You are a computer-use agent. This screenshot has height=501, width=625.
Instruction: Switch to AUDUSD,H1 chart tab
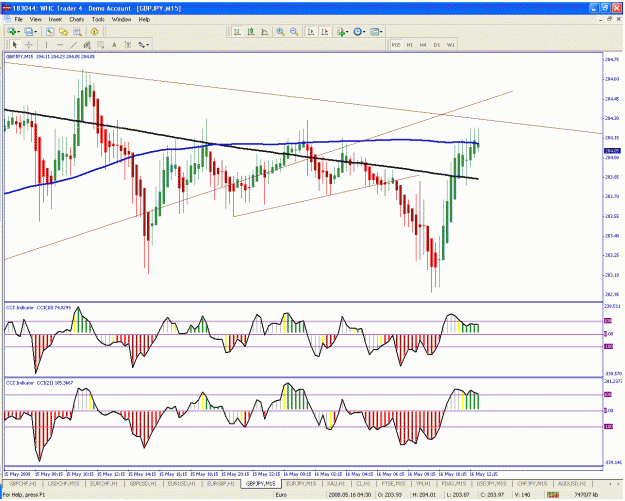[x=572, y=484]
